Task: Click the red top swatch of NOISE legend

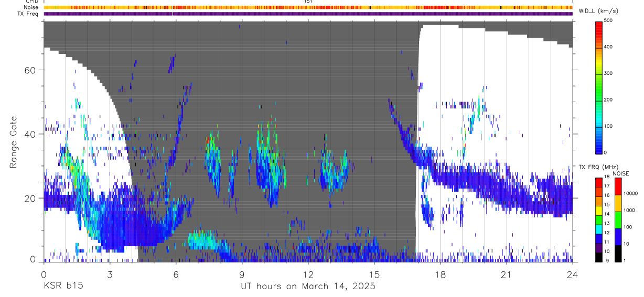Action: (618, 186)
